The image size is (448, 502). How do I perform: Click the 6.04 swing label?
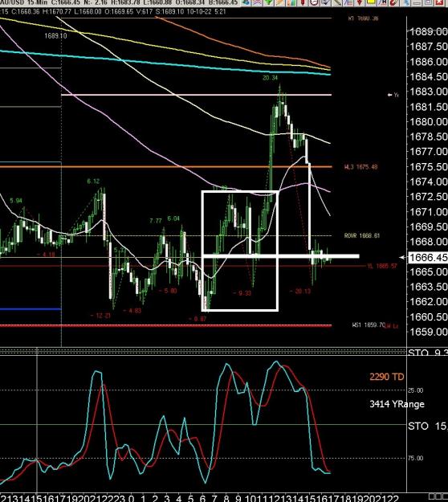pos(173,218)
